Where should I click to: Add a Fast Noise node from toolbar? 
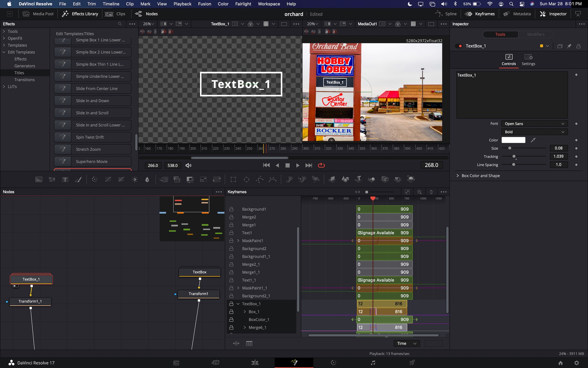[x=52, y=179]
